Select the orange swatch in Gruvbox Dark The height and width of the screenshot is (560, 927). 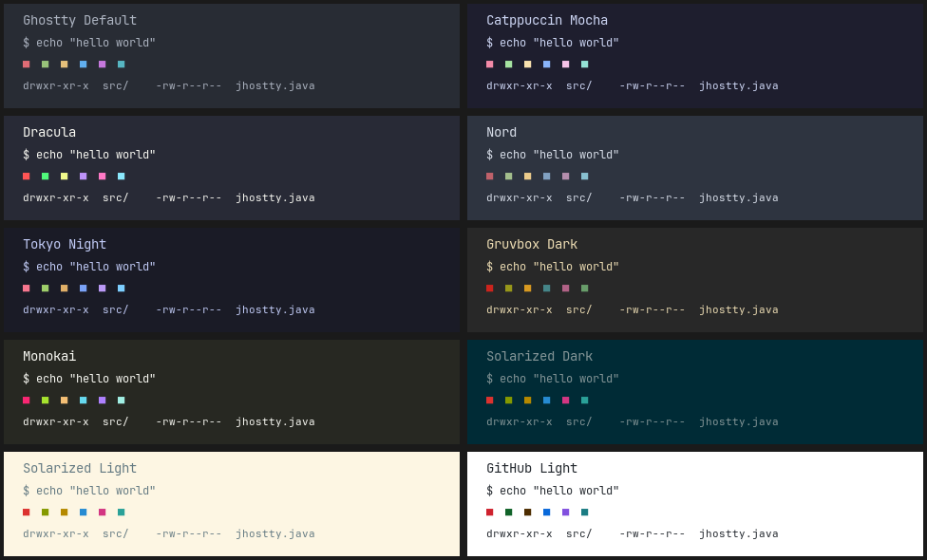pyautogui.click(x=527, y=289)
